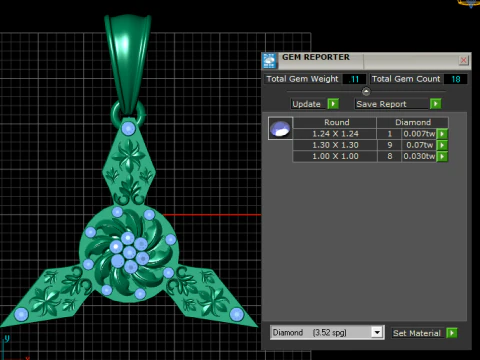480x360 pixels.
Task: Close the Gem Reporter panel
Action: pyautogui.click(x=463, y=60)
